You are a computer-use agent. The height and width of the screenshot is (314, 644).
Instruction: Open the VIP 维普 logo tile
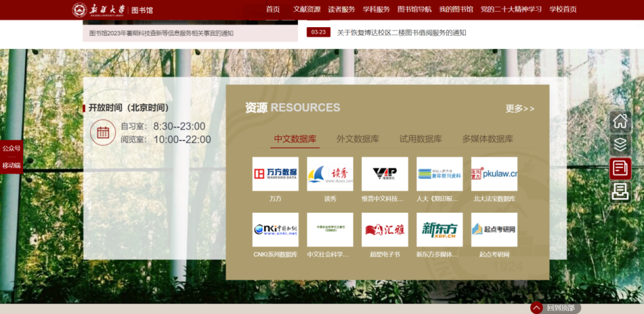tap(385, 174)
